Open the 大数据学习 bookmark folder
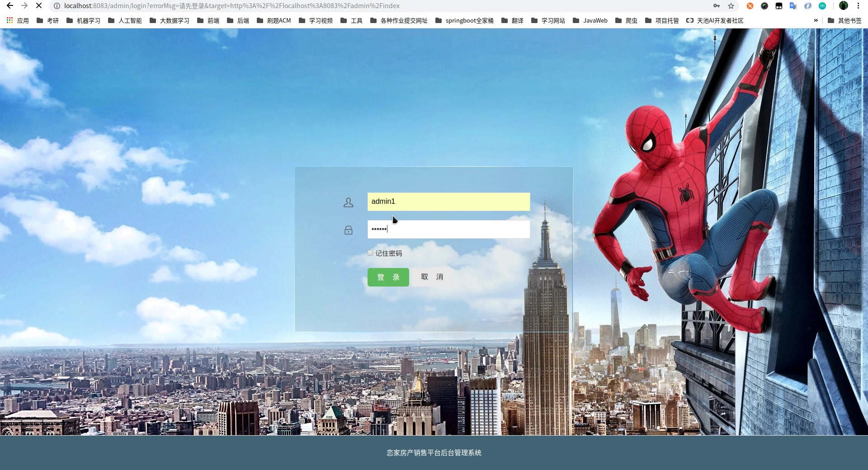The height and width of the screenshot is (470, 868). pos(170,21)
